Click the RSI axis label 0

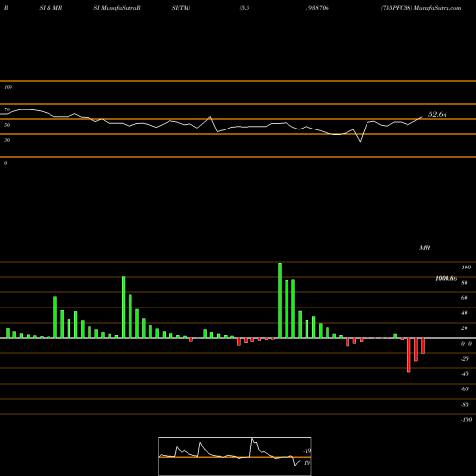[5, 163]
